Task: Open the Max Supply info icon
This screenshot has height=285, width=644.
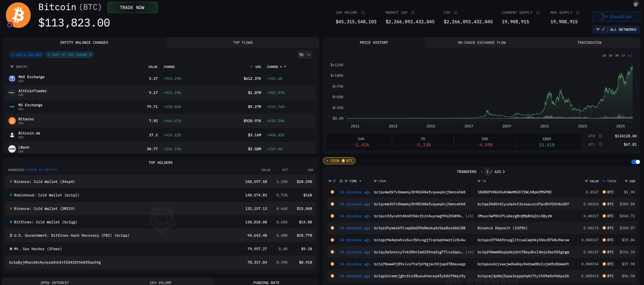Action: [x=578, y=13]
